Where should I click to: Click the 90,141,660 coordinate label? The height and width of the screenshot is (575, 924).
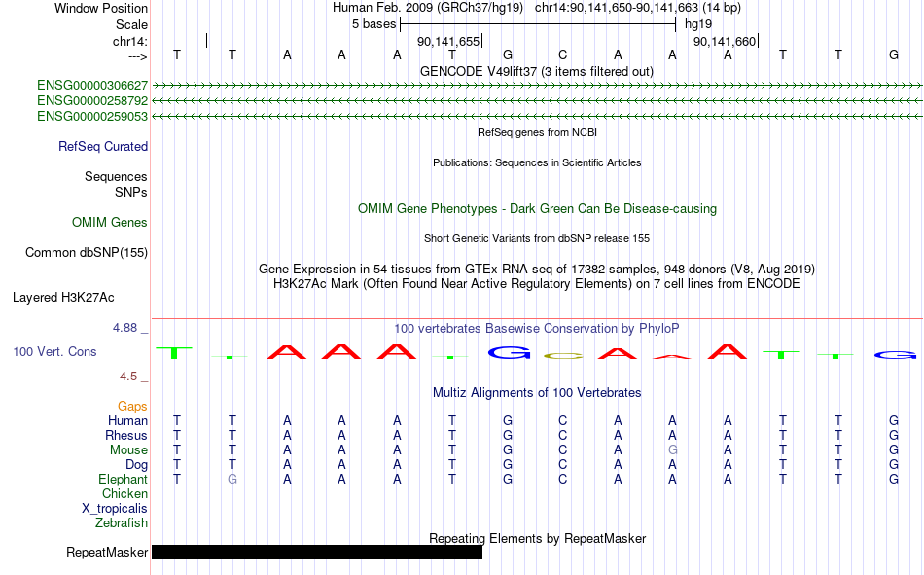point(725,41)
